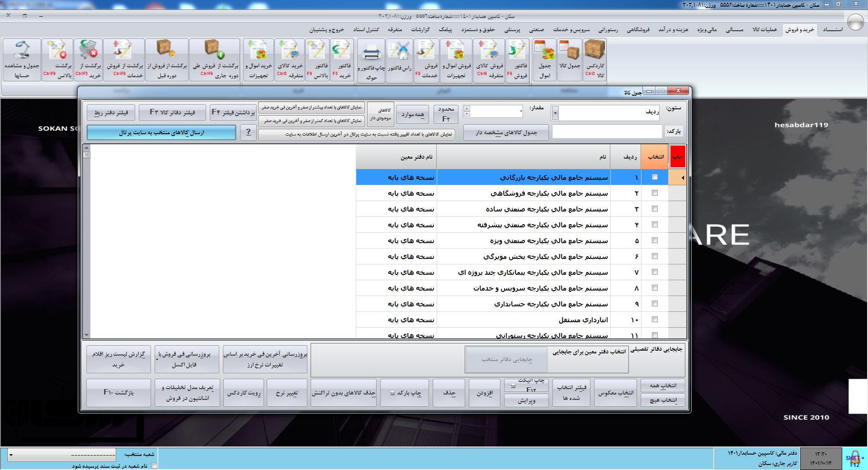Open the خروج و پشتیبان ribbon tab
The image size is (868, 470).
326,29
